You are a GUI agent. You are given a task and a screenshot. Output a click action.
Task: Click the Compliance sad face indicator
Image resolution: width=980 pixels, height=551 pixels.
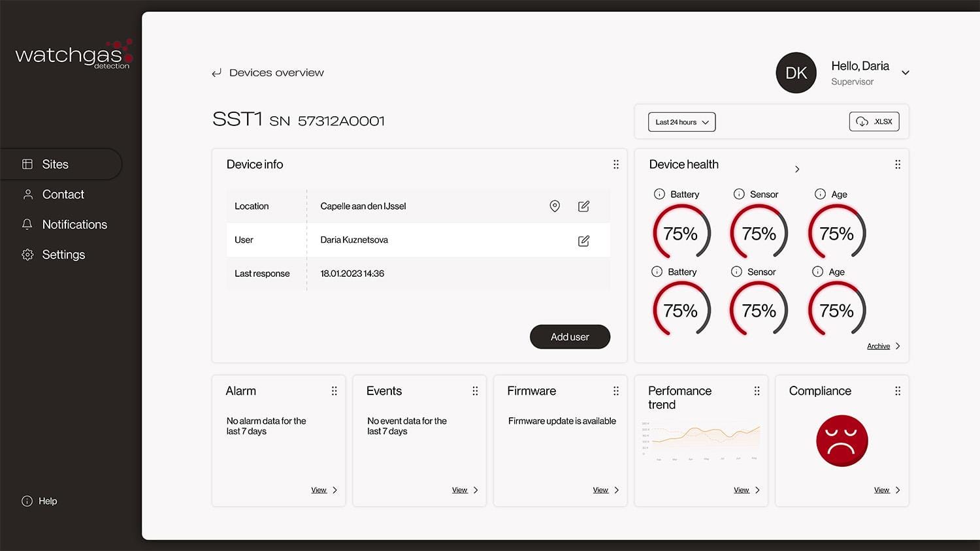click(841, 441)
